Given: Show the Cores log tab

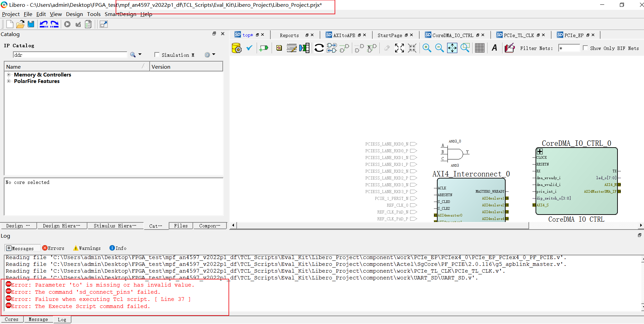Looking at the screenshot, I should point(12,319).
